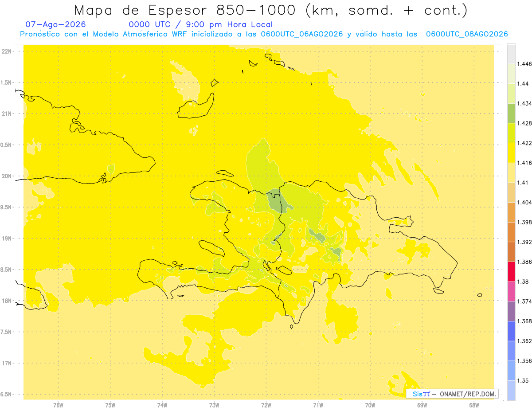Click the legend value '1.35'
532x411 pixels.
point(523,380)
